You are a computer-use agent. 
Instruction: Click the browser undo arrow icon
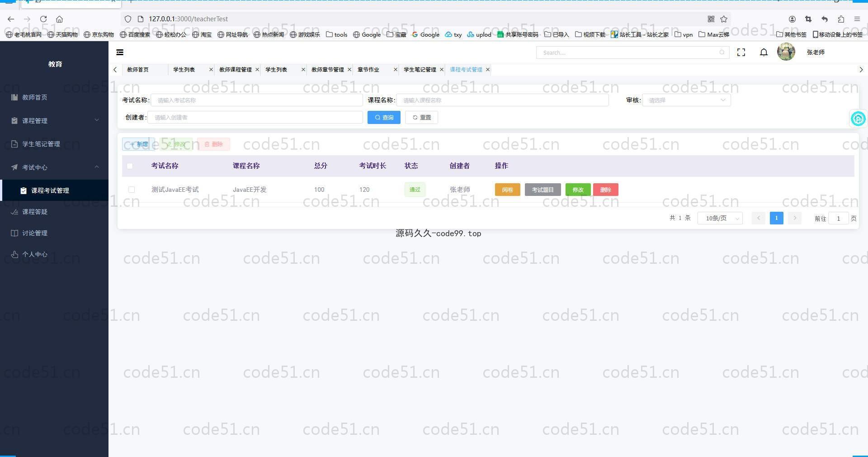[825, 19]
